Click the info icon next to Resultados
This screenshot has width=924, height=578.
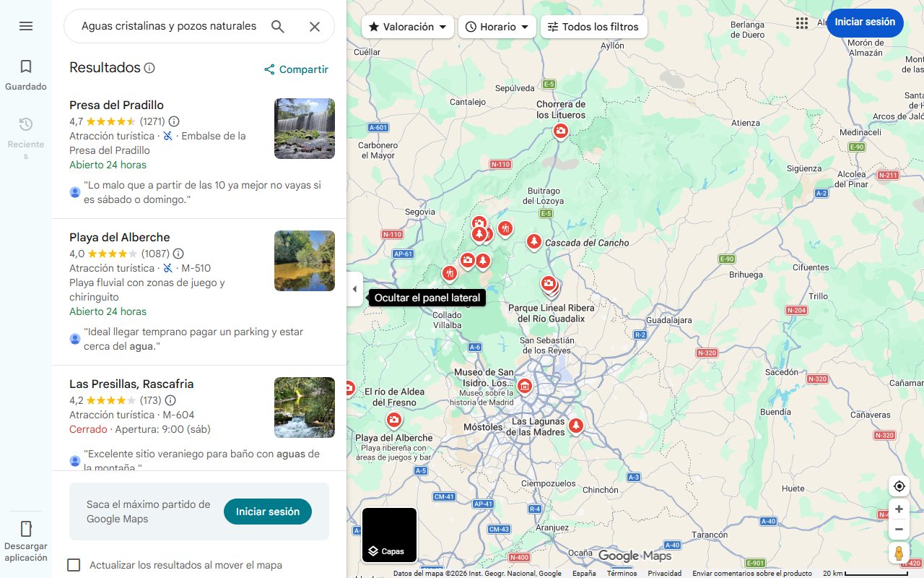(149, 67)
